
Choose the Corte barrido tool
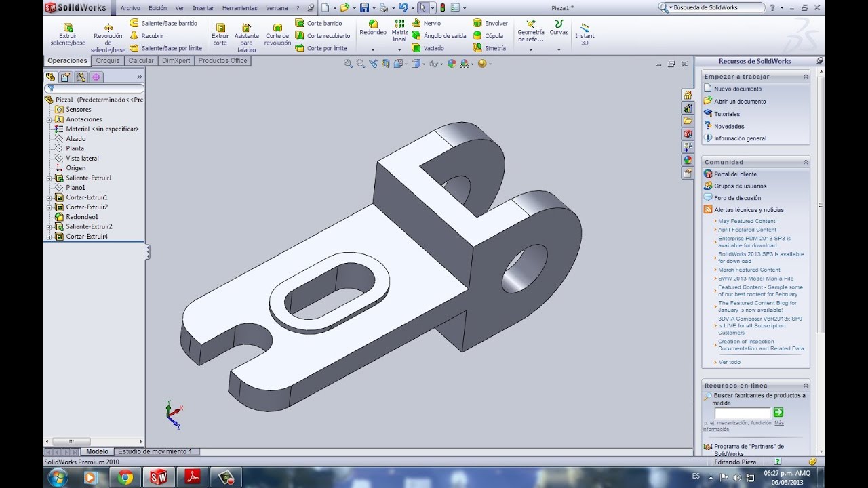pos(319,23)
